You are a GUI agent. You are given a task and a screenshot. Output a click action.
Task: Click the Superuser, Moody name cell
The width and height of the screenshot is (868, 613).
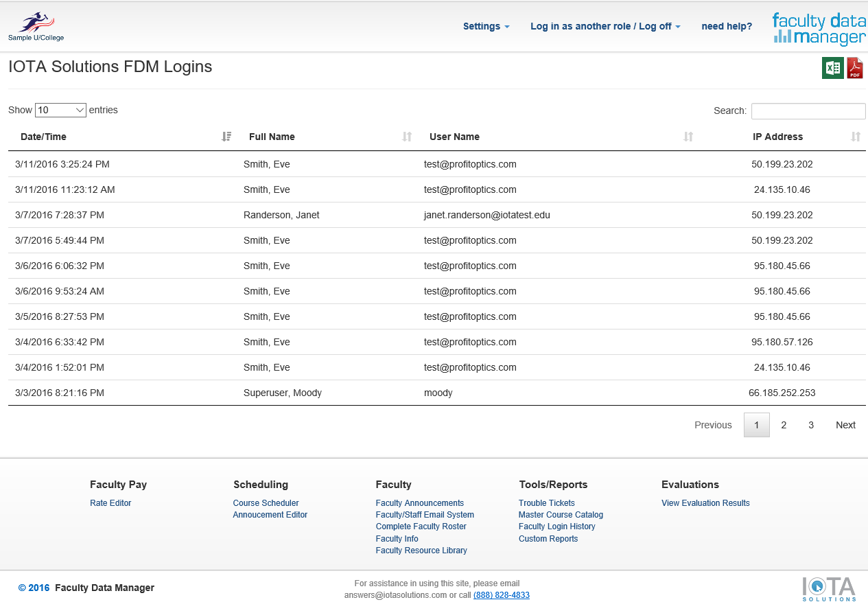click(x=283, y=393)
